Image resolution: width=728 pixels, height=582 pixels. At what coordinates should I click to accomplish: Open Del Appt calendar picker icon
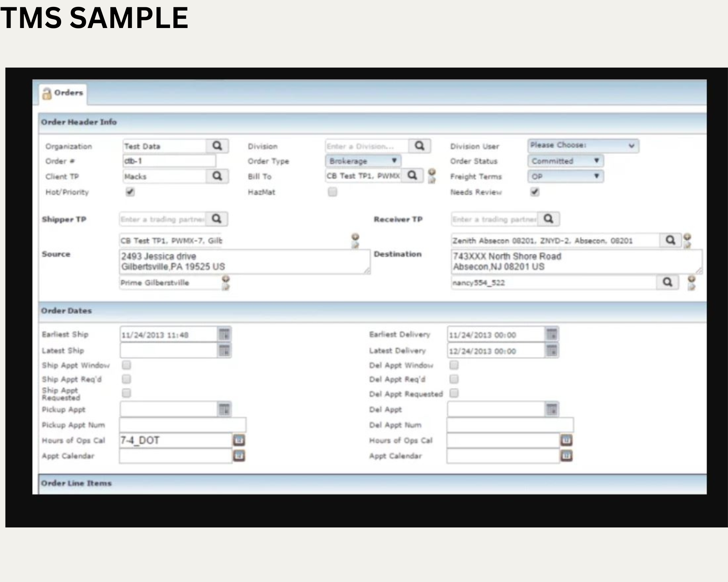pos(552,410)
